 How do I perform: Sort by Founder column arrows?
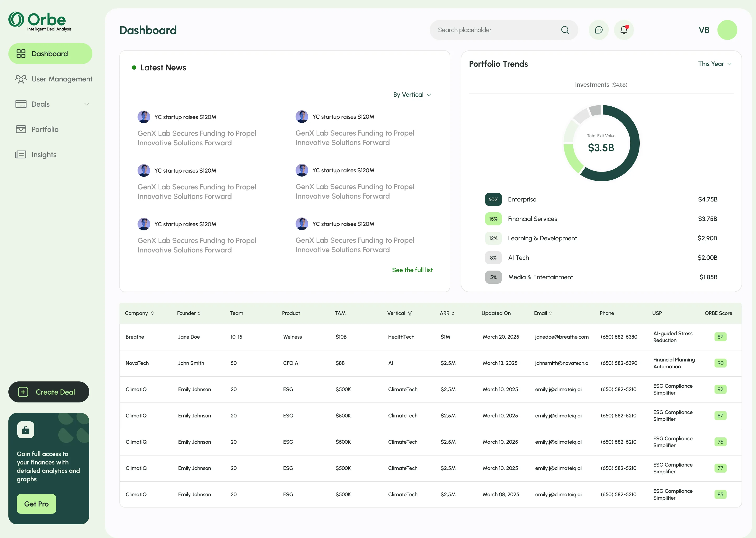(199, 313)
